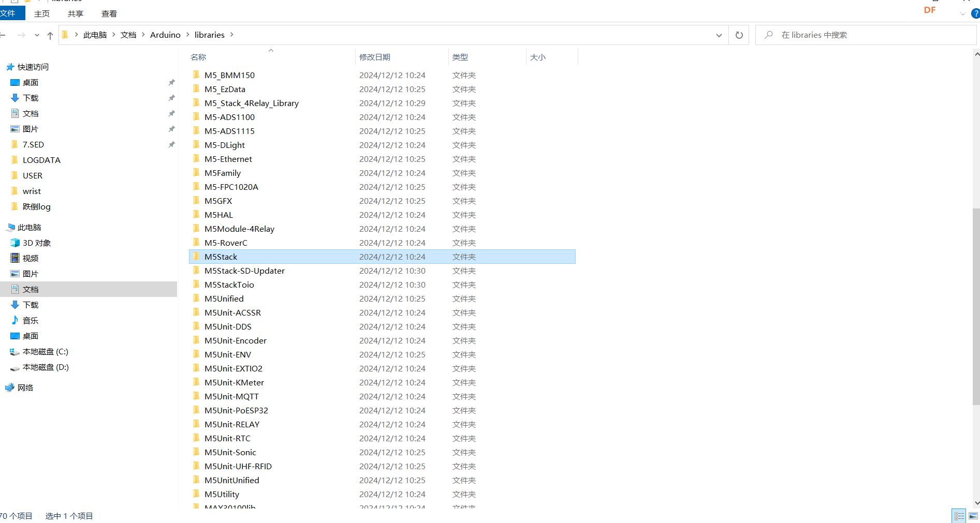Image resolution: width=980 pixels, height=523 pixels.
Task: Select the M5Stack-SD-Updater folder
Action: pos(382,271)
